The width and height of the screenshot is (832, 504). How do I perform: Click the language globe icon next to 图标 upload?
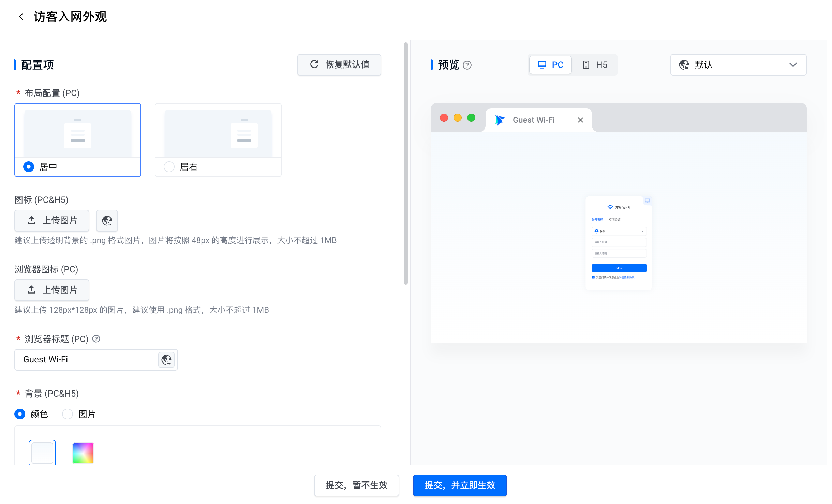coord(107,221)
